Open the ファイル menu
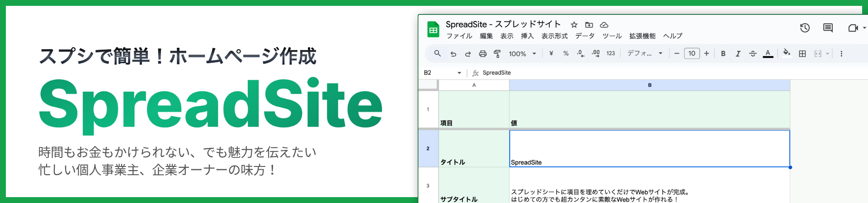 tap(459, 36)
